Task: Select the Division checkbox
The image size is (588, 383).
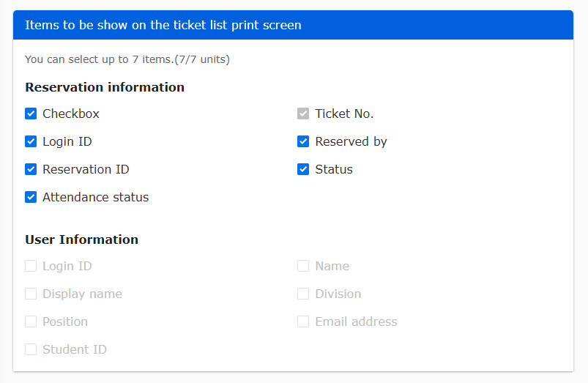Action: point(303,294)
